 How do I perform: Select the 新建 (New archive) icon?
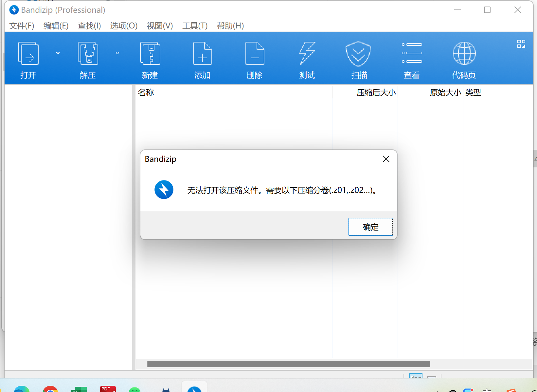[x=150, y=53]
